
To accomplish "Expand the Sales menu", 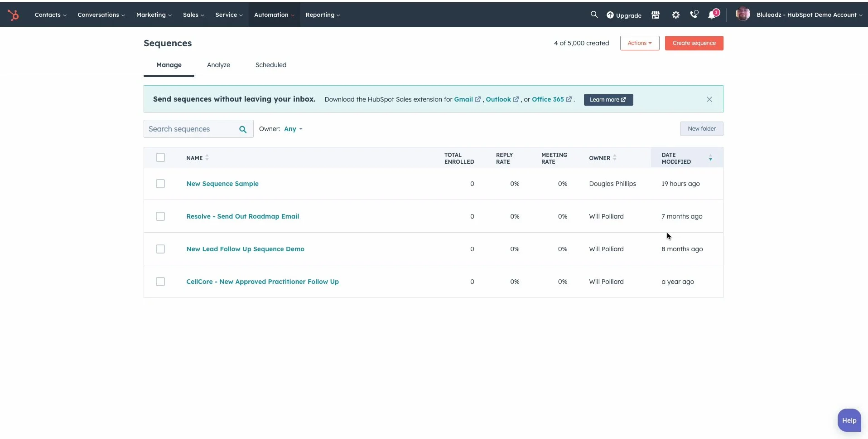I will [193, 15].
